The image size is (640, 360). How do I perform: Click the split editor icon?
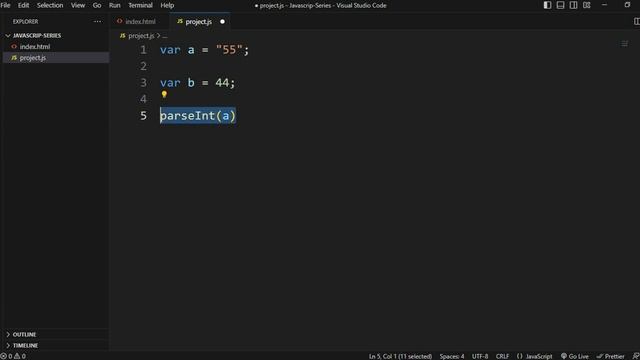(x=636, y=21)
